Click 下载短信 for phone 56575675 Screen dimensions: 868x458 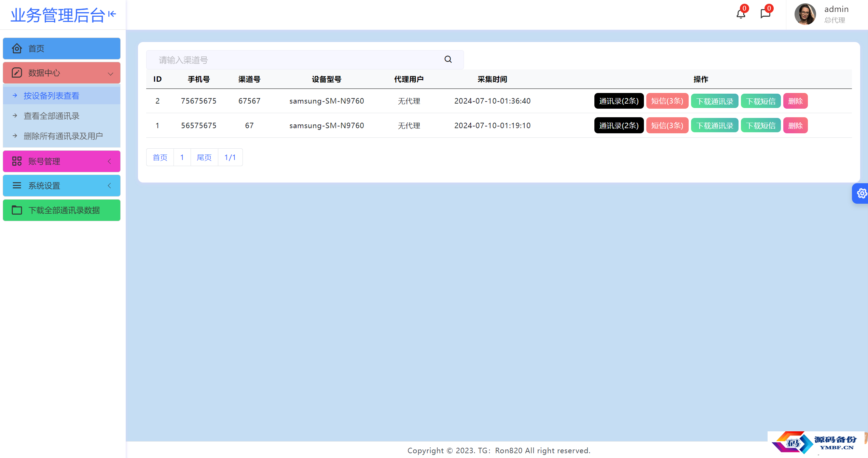point(761,125)
